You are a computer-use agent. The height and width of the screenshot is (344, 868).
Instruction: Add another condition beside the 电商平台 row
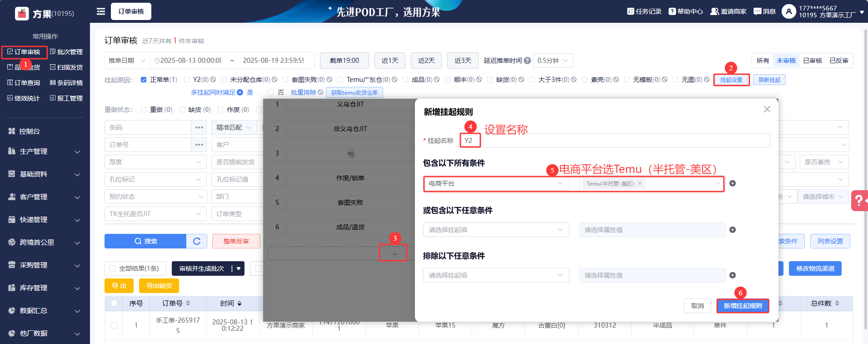point(733,183)
